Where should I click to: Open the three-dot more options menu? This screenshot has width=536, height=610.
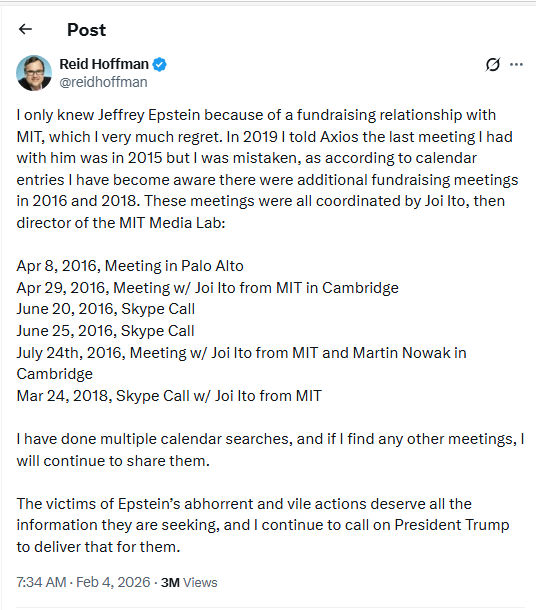click(x=516, y=64)
